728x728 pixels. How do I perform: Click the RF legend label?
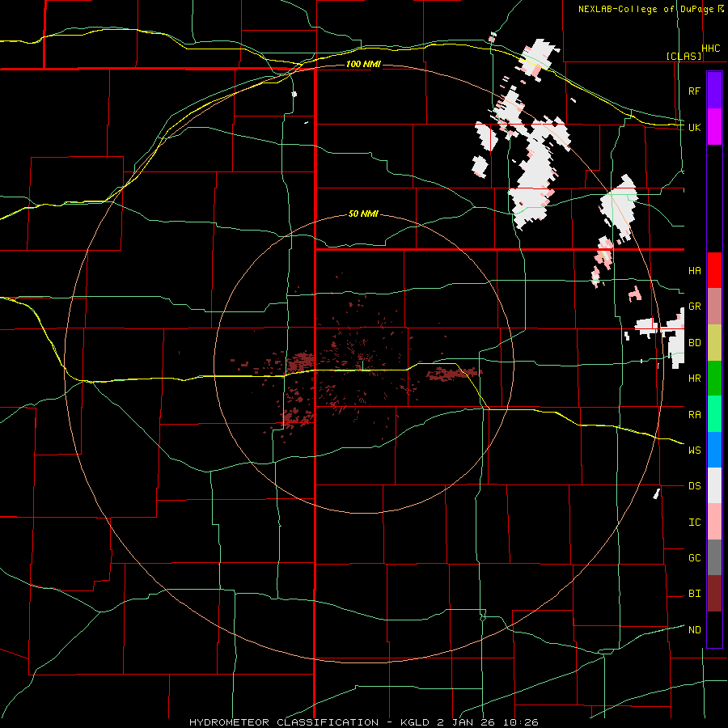click(694, 91)
